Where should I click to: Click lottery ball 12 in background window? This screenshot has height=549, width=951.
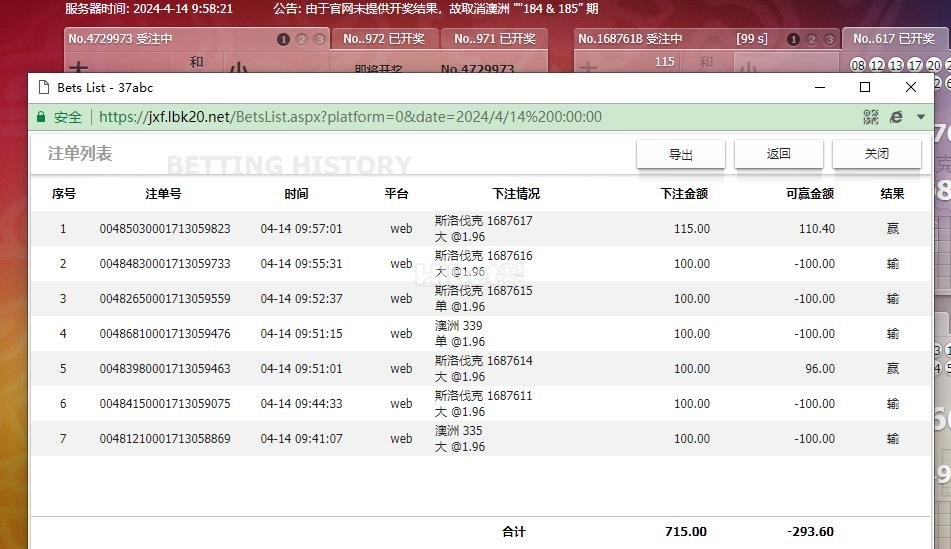coord(877,65)
